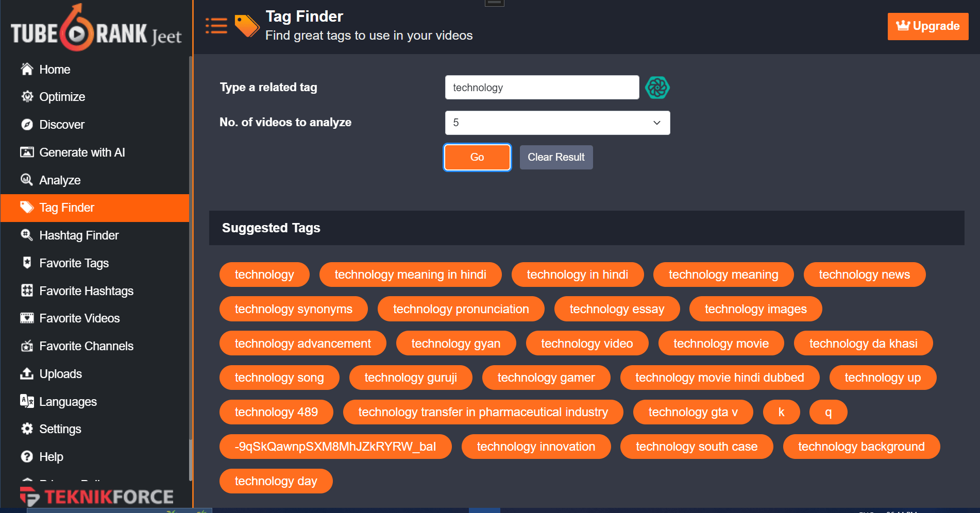This screenshot has height=513, width=980.
Task: Select the single-letter 'k' tag
Action: [x=781, y=412]
